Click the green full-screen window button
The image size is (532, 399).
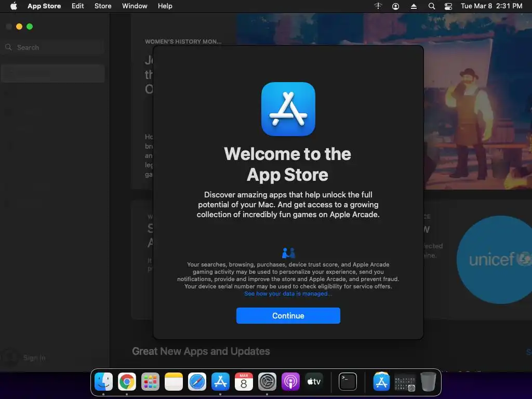30,26
